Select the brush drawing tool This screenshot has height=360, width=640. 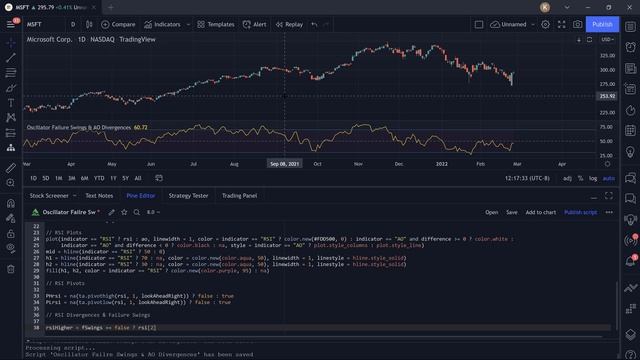tap(11, 88)
